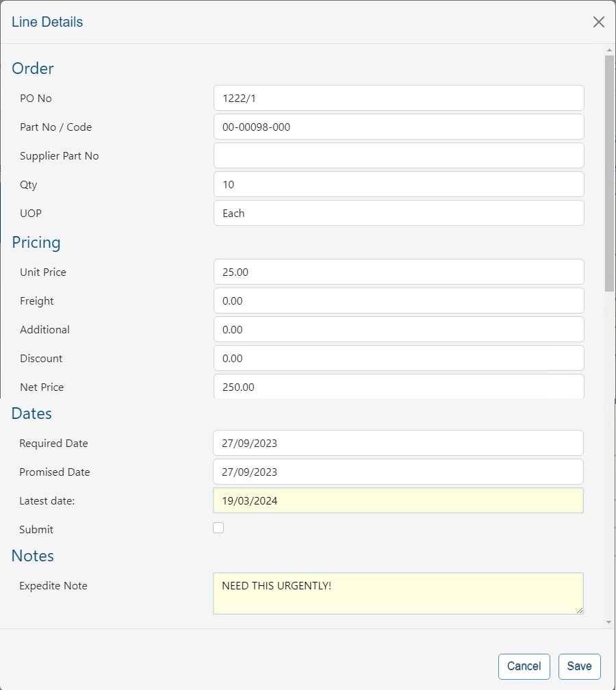Select the Promised Date field
This screenshot has width=616, height=690.
pos(398,472)
